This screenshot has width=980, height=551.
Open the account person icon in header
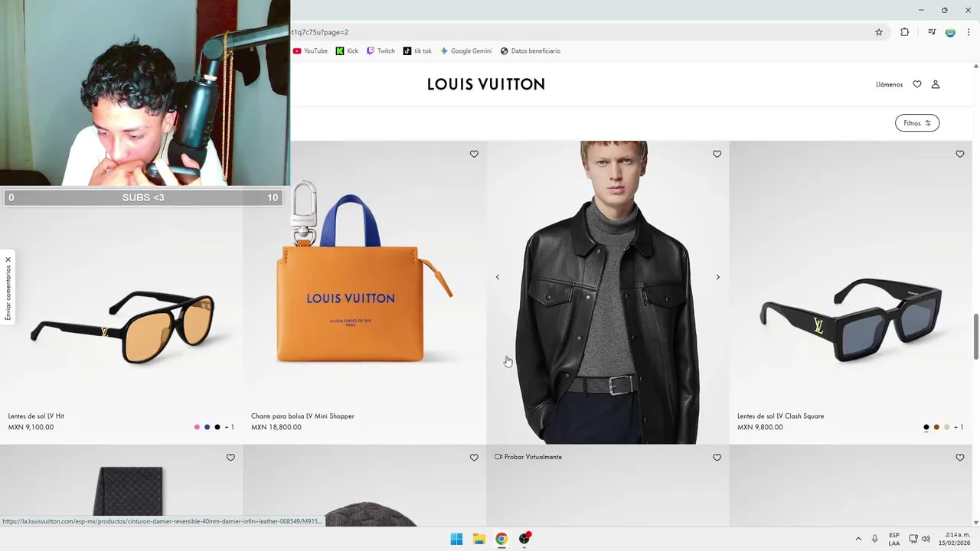point(936,84)
